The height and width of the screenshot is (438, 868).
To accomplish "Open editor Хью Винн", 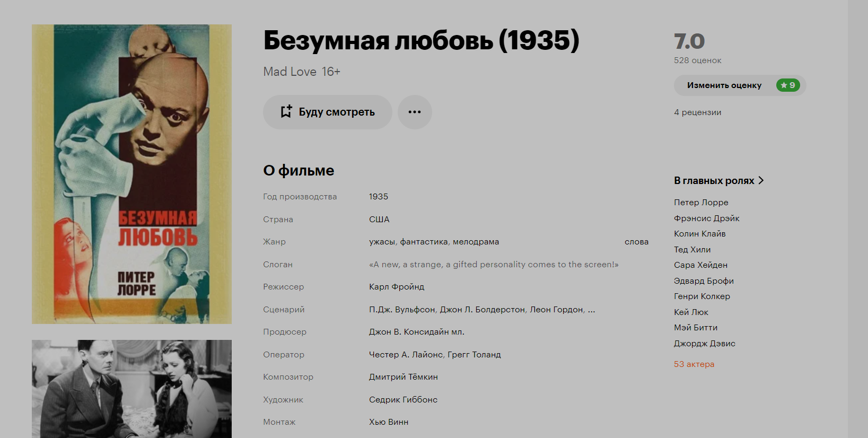I will click(x=389, y=422).
